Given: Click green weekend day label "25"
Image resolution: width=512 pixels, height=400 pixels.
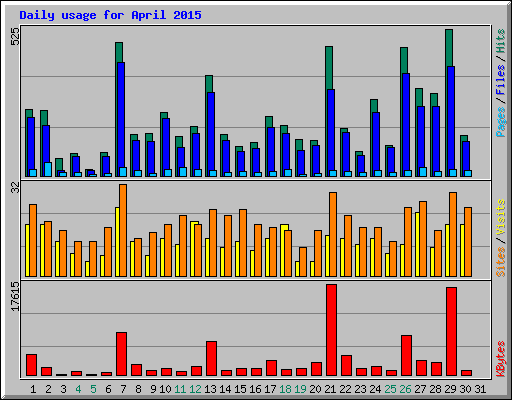Looking at the screenshot, I should (x=390, y=389).
